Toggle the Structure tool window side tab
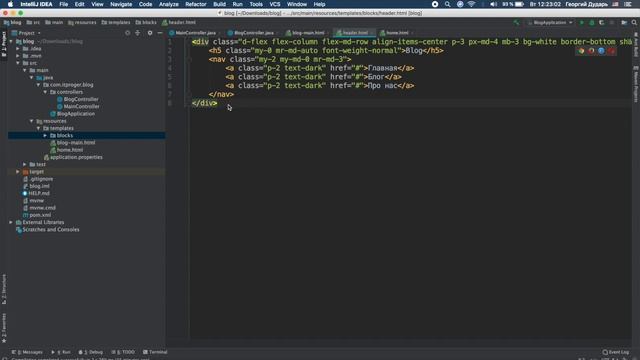Viewport: 640px width, 360px height. click(x=4, y=289)
